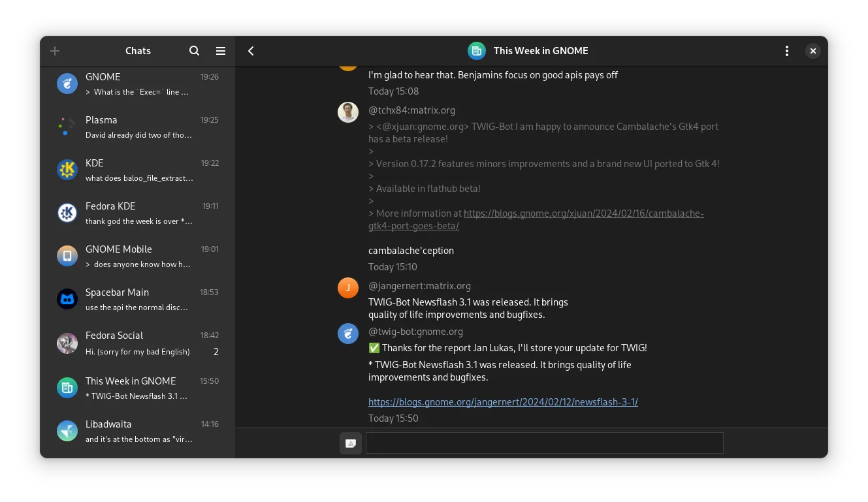Open the GNOME Mobile chat

click(x=138, y=256)
